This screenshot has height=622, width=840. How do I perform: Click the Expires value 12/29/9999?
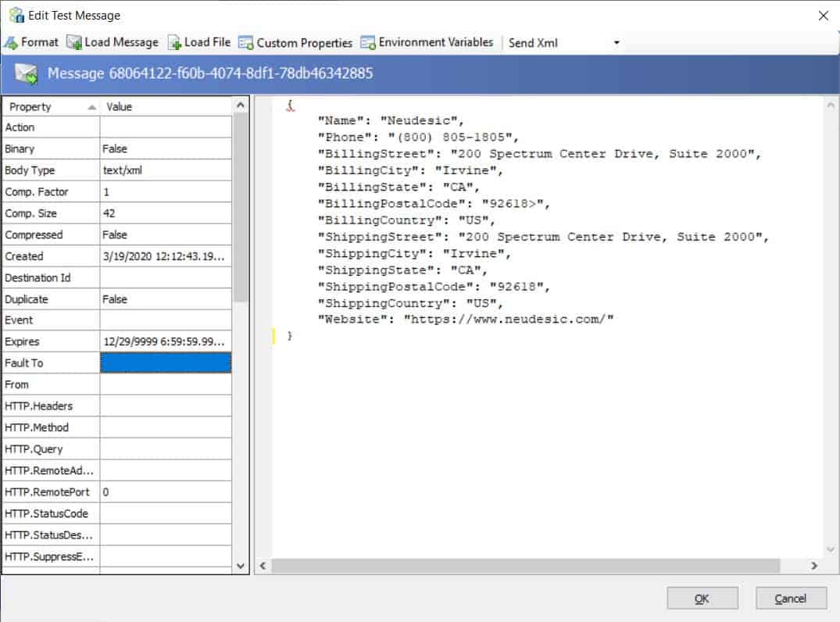point(164,341)
